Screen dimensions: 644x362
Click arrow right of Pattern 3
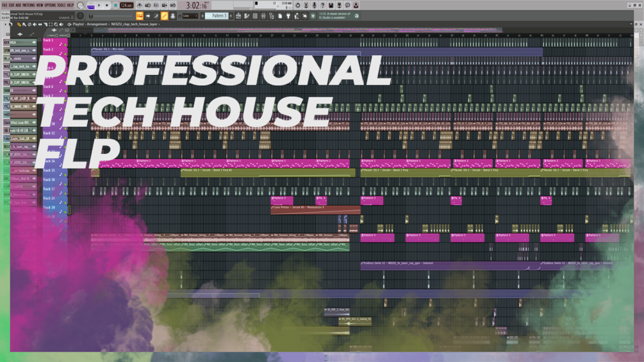tap(231, 15)
